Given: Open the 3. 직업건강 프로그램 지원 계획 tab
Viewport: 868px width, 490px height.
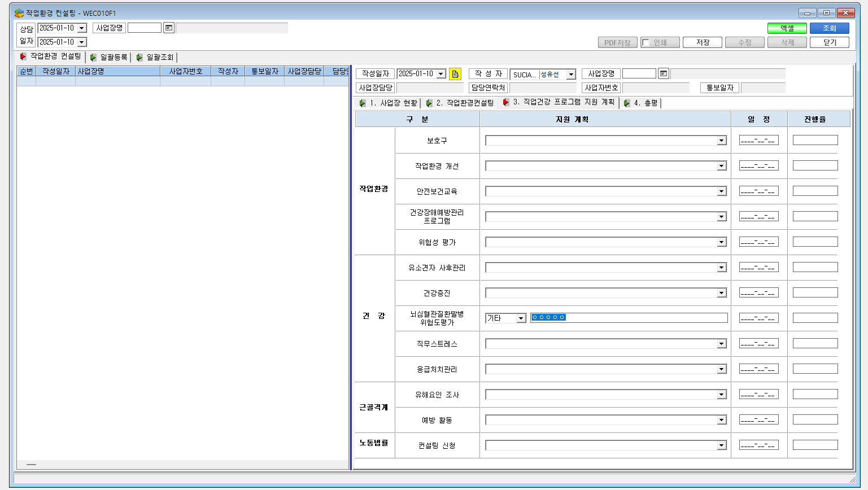Looking at the screenshot, I should coord(559,102).
